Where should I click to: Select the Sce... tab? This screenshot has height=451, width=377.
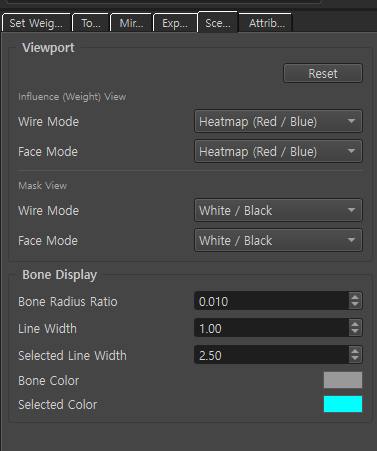218,22
